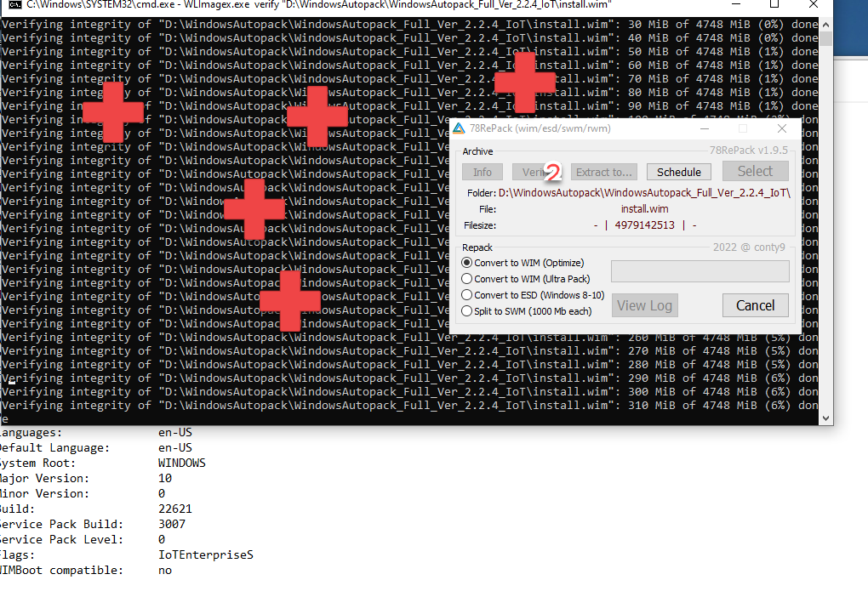
Task: Select Convert to WIM (Optimize) option
Action: click(523, 263)
